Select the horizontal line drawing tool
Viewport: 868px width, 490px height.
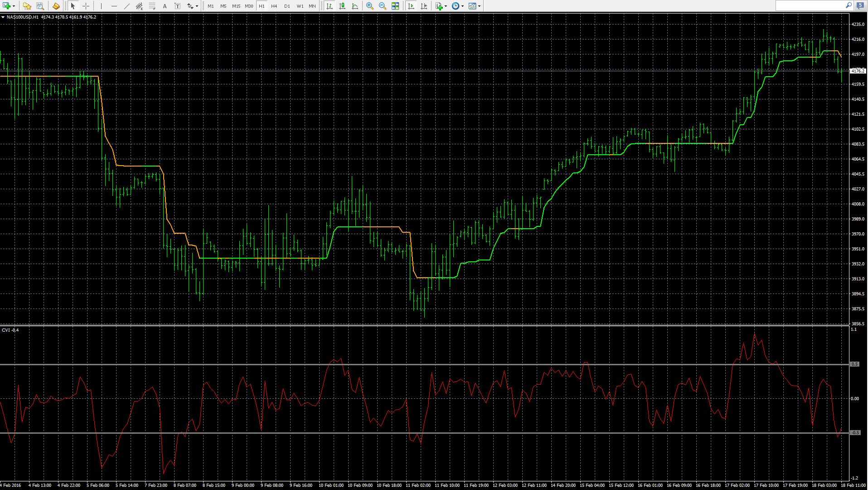(x=114, y=6)
